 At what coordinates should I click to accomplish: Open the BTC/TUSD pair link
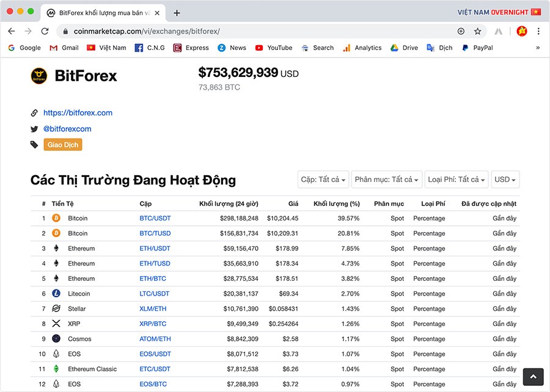155,233
